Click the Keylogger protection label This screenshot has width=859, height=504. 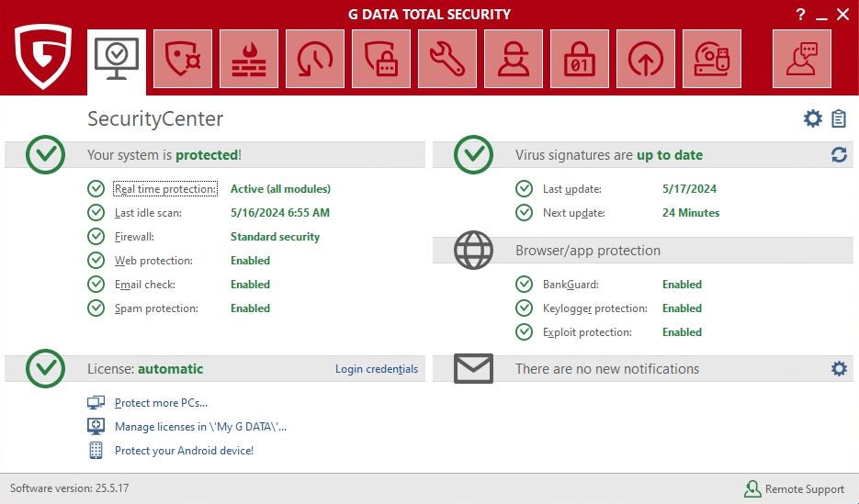coord(595,308)
